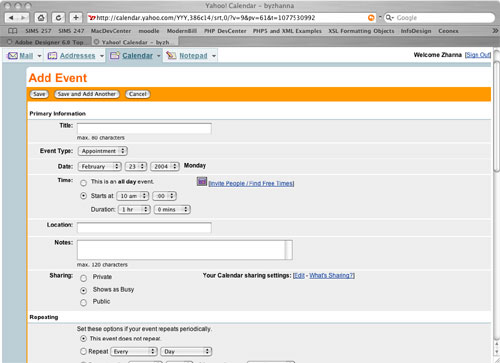The width and height of the screenshot is (500, 363).
Task: Select the all day event radio button
Action: [x=83, y=183]
